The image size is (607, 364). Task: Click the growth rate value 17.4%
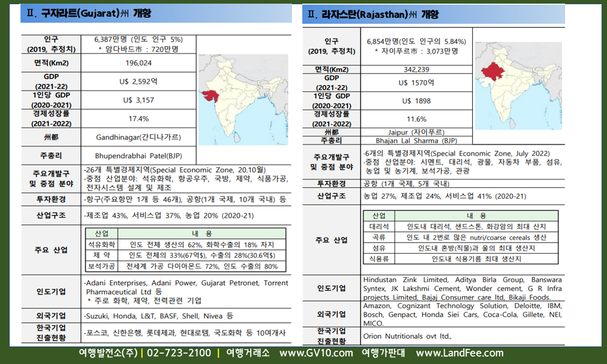(138, 119)
